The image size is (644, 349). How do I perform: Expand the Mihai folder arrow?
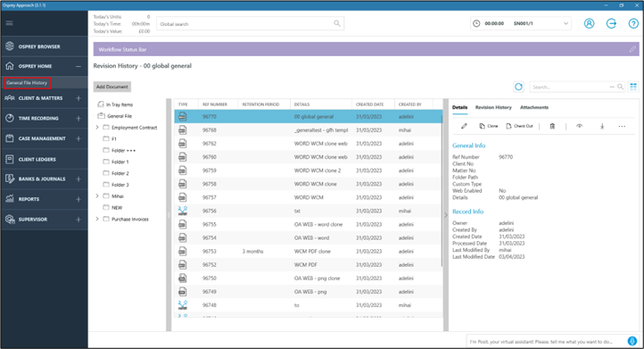tap(97, 196)
